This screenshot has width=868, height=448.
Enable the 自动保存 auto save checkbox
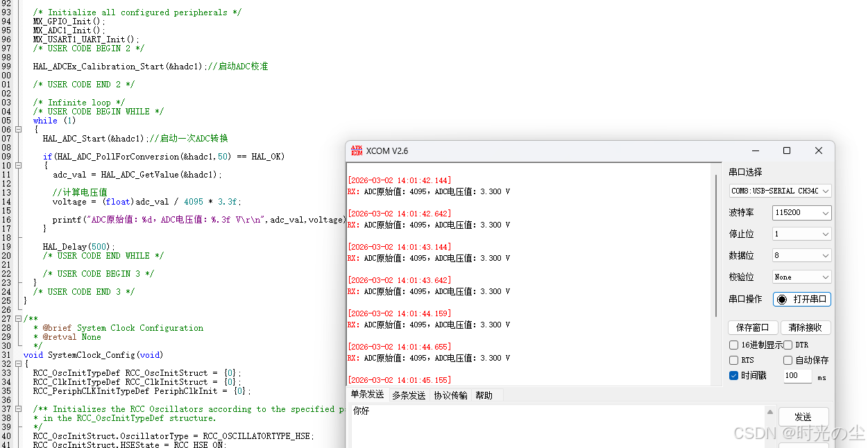tap(788, 361)
